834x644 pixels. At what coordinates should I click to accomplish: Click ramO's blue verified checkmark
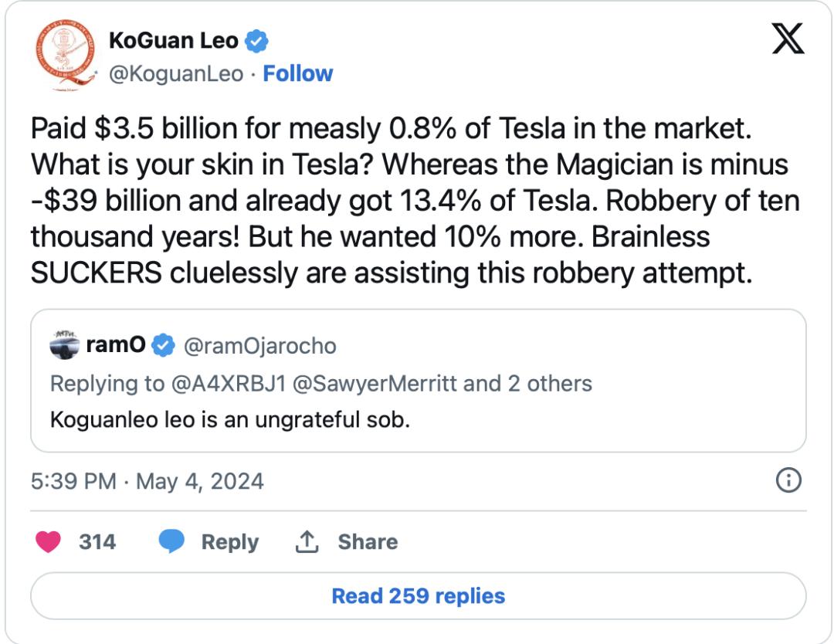pos(162,345)
